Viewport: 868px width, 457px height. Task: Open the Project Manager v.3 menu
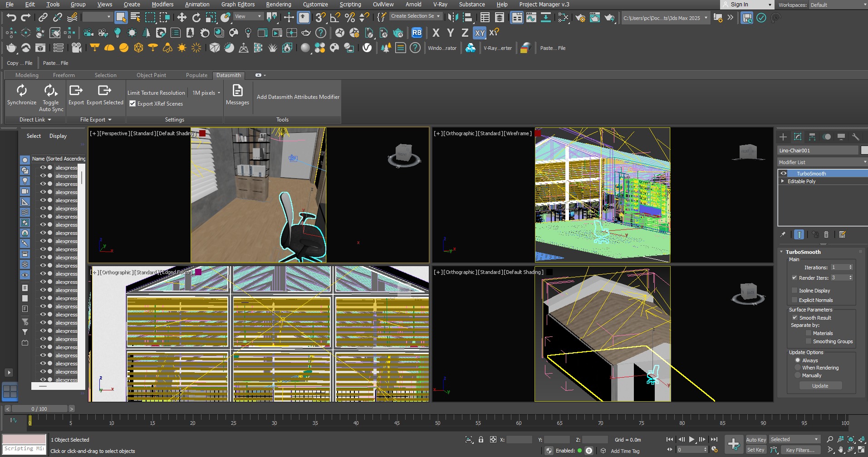point(544,5)
